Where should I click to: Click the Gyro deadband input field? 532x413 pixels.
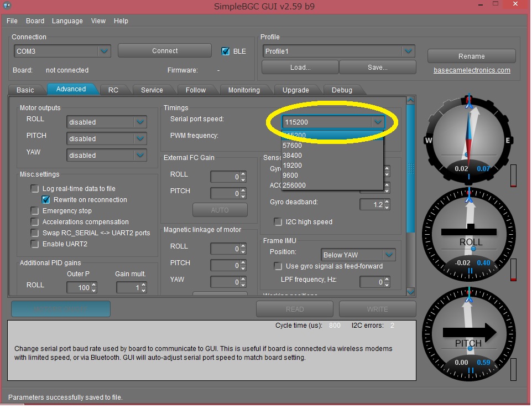(372, 204)
